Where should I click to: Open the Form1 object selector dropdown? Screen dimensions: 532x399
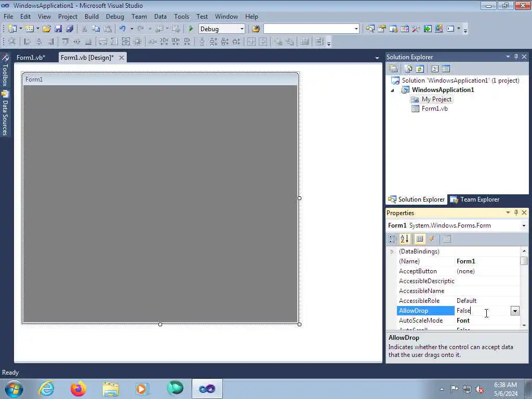(x=524, y=225)
